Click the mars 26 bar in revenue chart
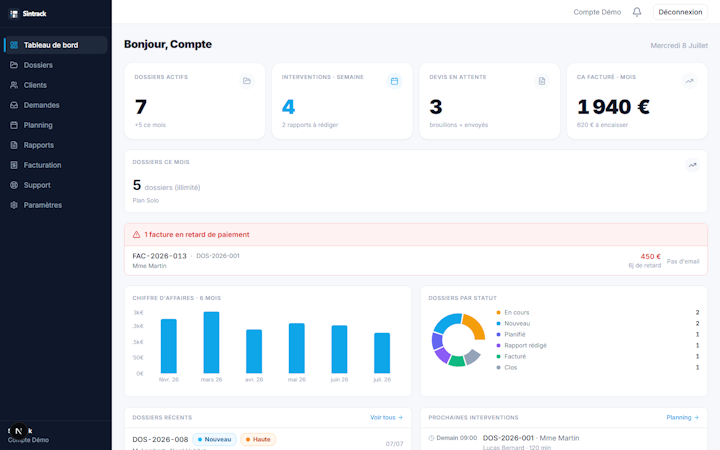 point(211,343)
